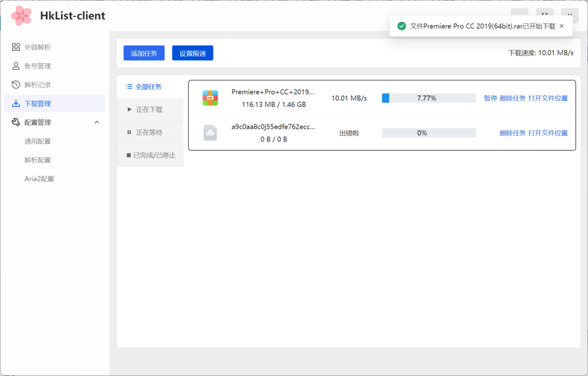Pause the Premiere download with 暂停
The width and height of the screenshot is (588, 376).
tap(490, 98)
